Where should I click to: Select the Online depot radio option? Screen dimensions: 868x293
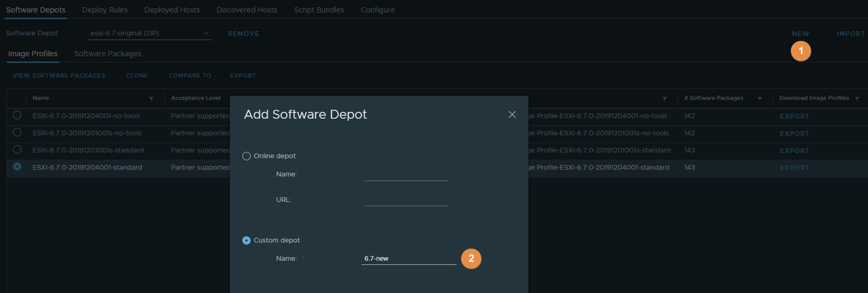point(247,156)
